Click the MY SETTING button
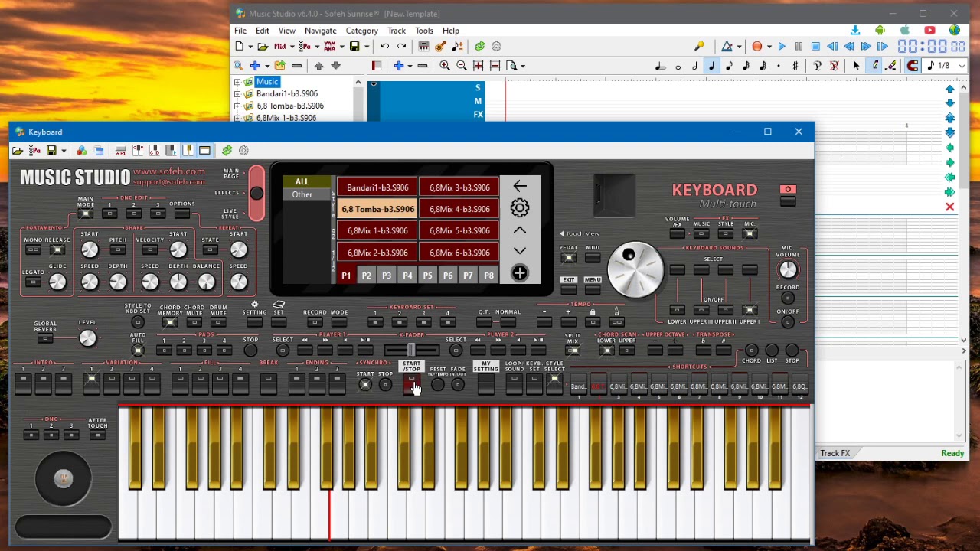Screen dimensions: 980x551 tap(485, 383)
